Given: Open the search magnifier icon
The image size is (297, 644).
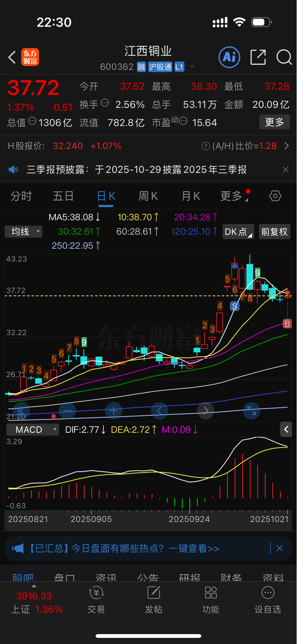Looking at the screenshot, I should 284,57.
